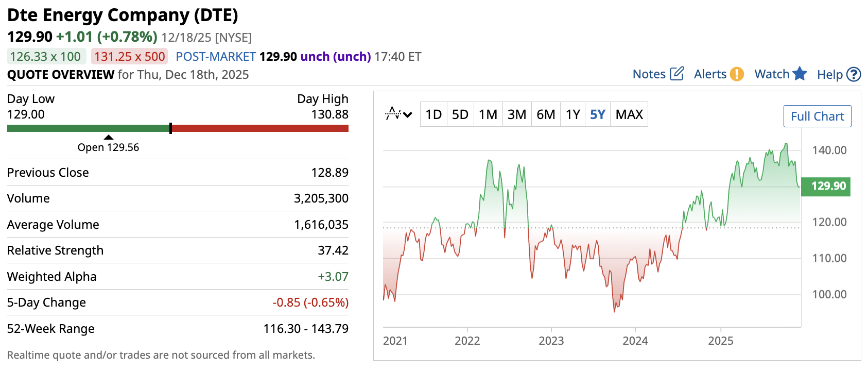Switch chart to 1M range
868x370 pixels.
click(x=488, y=114)
